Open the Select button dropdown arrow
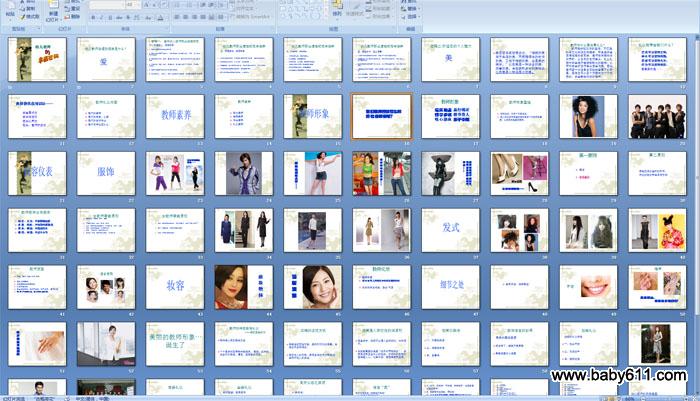Viewport: 700px width, 401px height. tap(419, 17)
